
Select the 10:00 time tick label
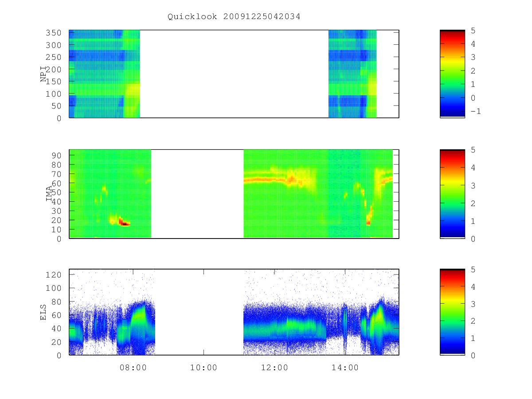pos(203,368)
